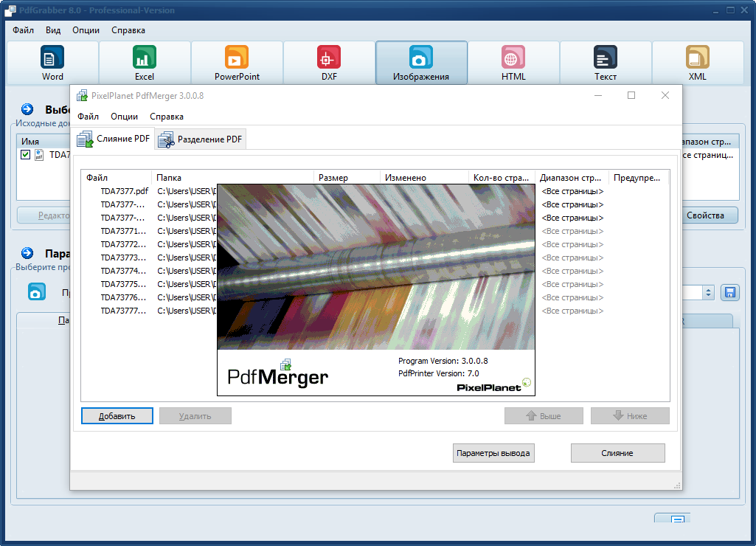Image resolution: width=756 pixels, height=546 pixels.
Task: Switch to the Разделение PDF tab
Action: tap(201, 139)
